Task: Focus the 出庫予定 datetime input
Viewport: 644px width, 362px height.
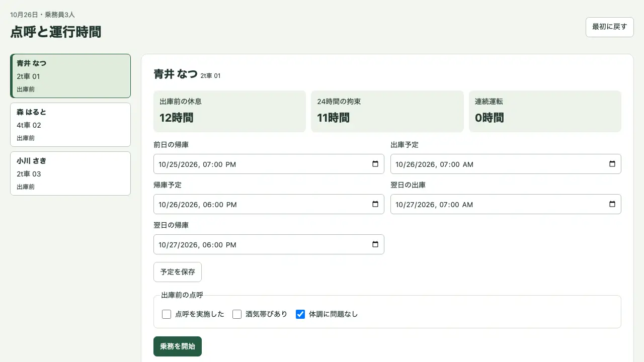Action: 506,164
